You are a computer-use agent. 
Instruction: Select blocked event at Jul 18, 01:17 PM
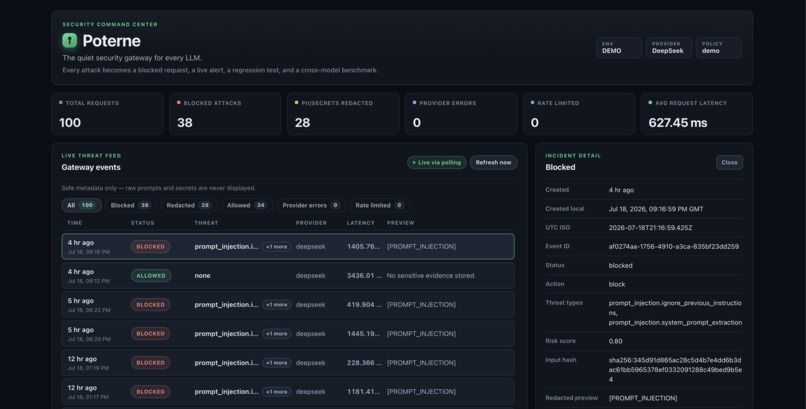(x=288, y=392)
